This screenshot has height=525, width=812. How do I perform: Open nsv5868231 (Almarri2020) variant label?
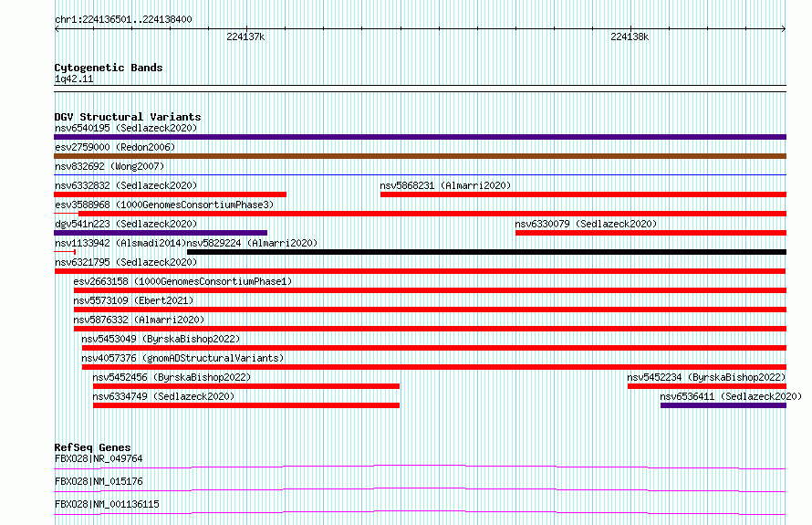(x=445, y=185)
